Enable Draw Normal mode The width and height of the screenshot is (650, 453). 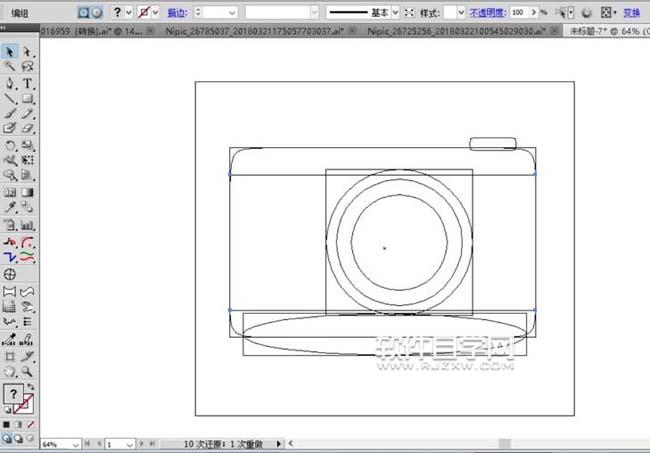[x=7, y=438]
